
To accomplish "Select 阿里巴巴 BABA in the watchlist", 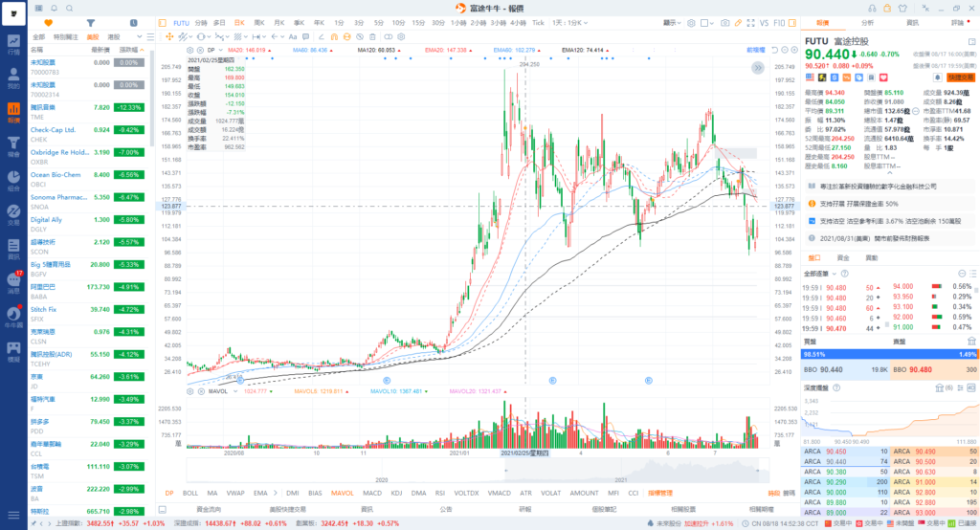I will pyautogui.click(x=88, y=292).
